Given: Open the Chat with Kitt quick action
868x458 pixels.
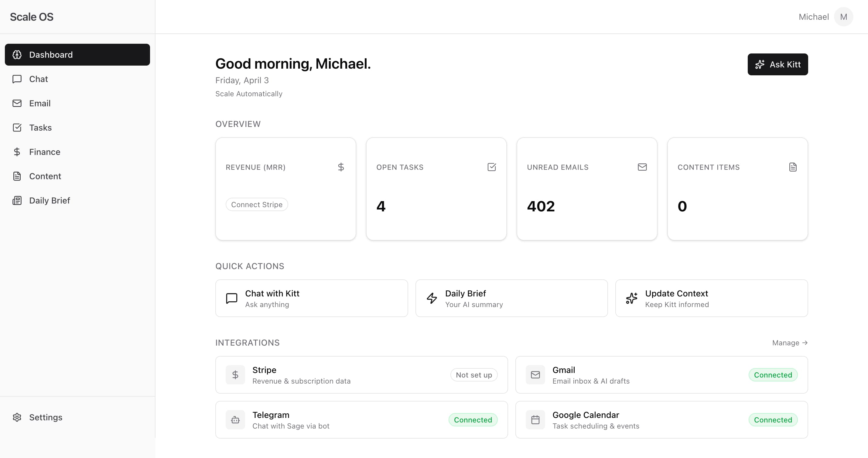Looking at the screenshot, I should 311,298.
